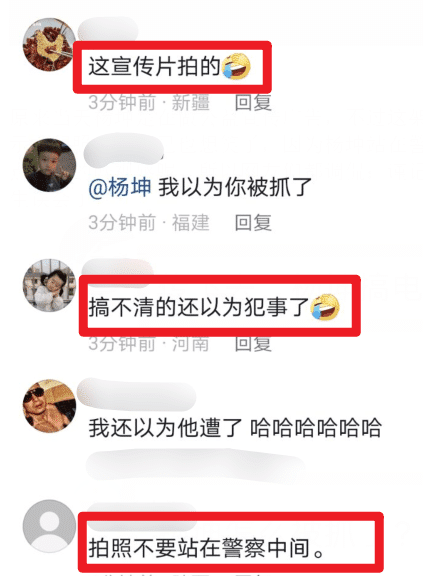Click the laughing emoji after 犯事了
The width and height of the screenshot is (423, 576).
tap(325, 307)
